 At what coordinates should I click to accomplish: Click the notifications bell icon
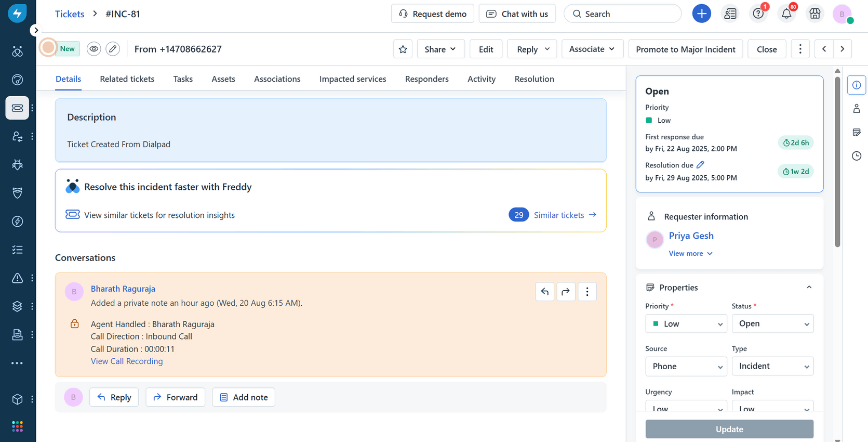click(x=786, y=14)
